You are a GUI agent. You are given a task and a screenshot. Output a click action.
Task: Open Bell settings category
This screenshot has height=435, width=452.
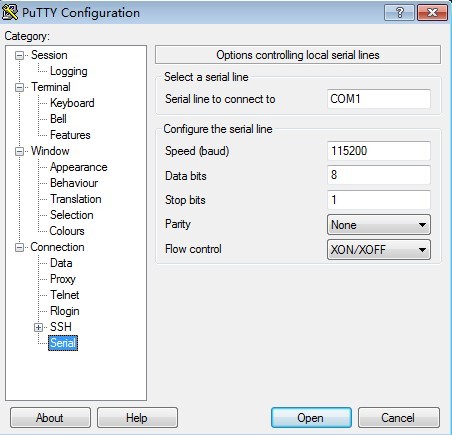click(x=58, y=119)
